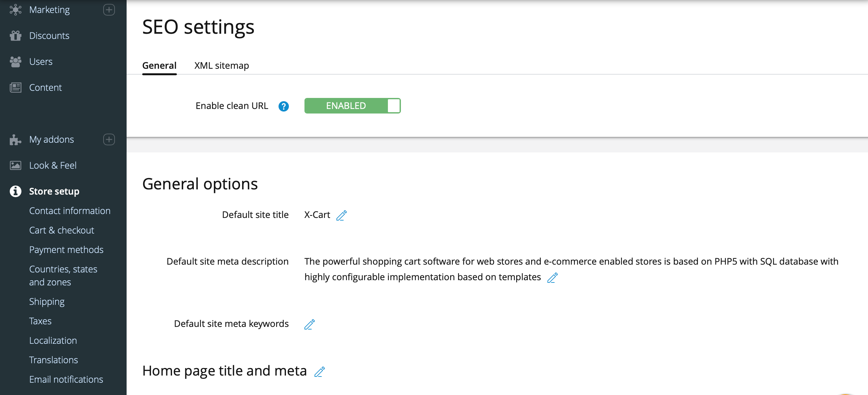Open the Discounts menu

pos(49,36)
